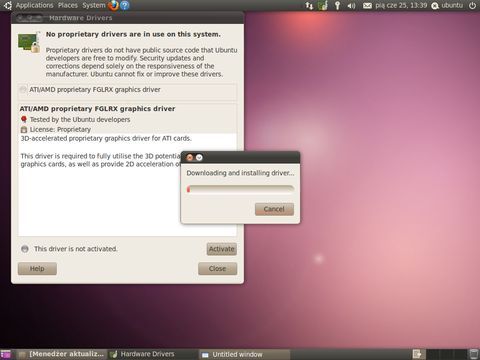
Task: Open the System menu
Action: click(x=94, y=5)
